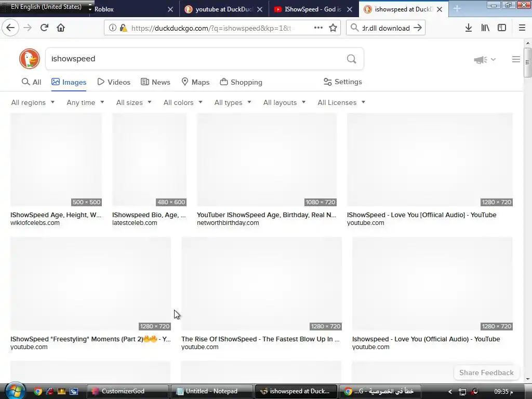Switch to youtube at DuckDuckGo browser tab

pyautogui.click(x=224, y=9)
